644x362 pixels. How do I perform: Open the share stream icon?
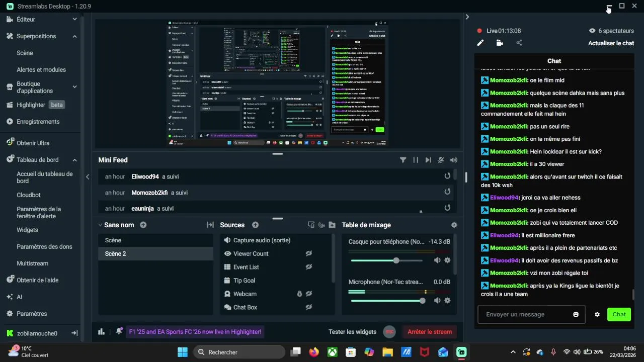[x=519, y=43]
